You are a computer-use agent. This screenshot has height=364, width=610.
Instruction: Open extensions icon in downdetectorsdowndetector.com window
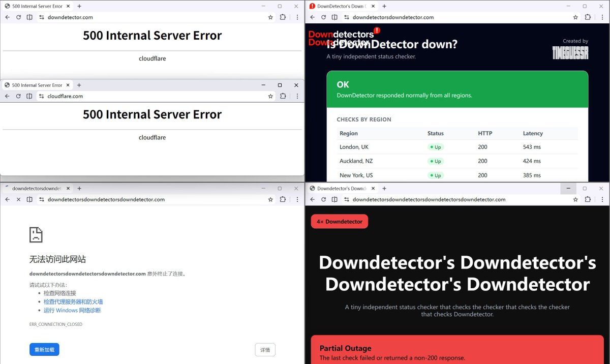(x=588, y=17)
